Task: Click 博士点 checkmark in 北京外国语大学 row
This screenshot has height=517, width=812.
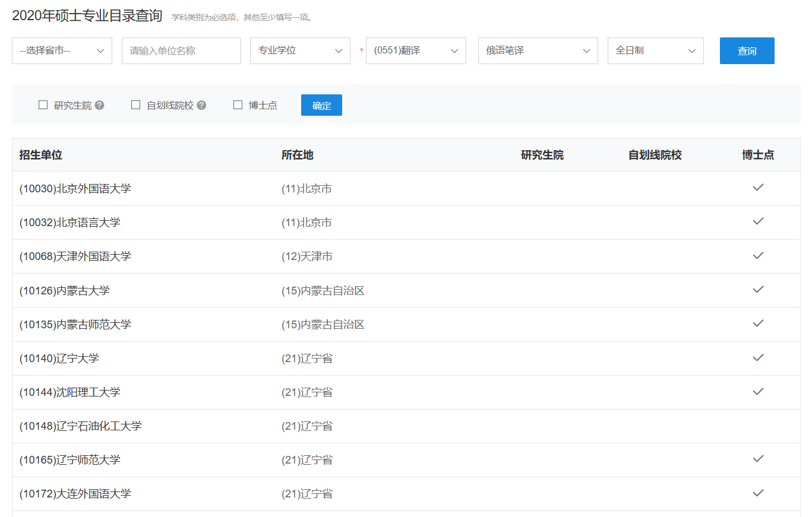Action: [x=758, y=188]
